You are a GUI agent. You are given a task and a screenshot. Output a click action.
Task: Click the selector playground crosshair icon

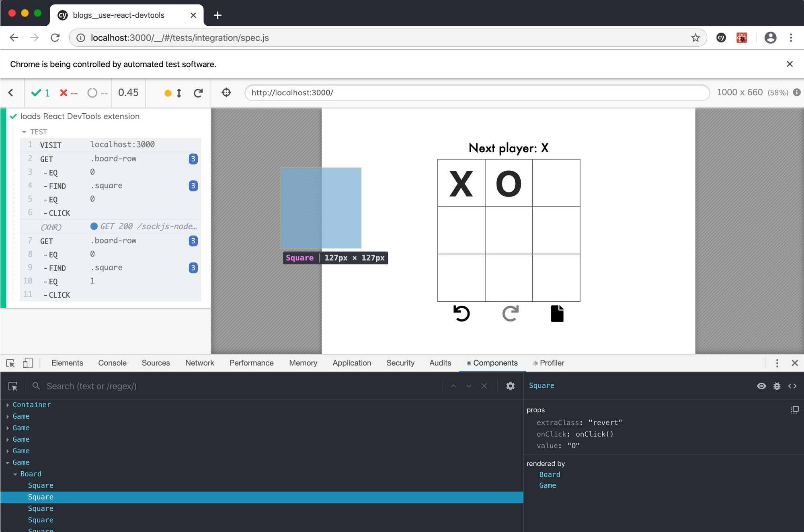[226, 92]
